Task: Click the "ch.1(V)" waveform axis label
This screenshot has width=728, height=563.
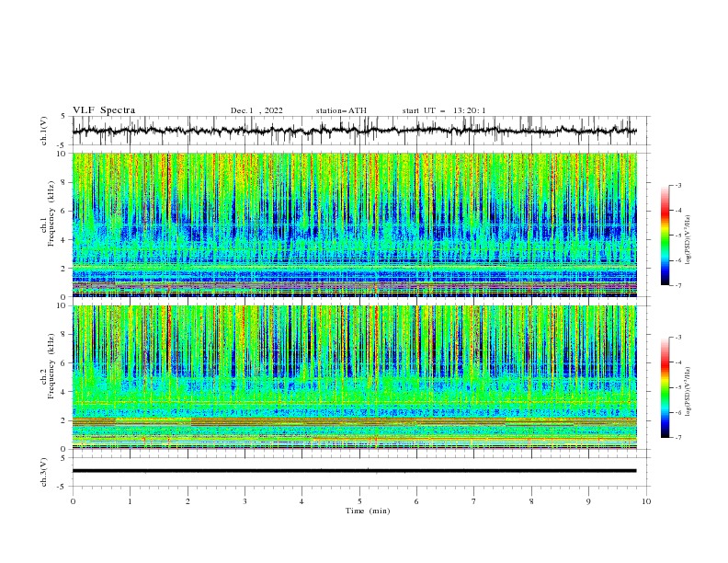Action: pos(44,131)
